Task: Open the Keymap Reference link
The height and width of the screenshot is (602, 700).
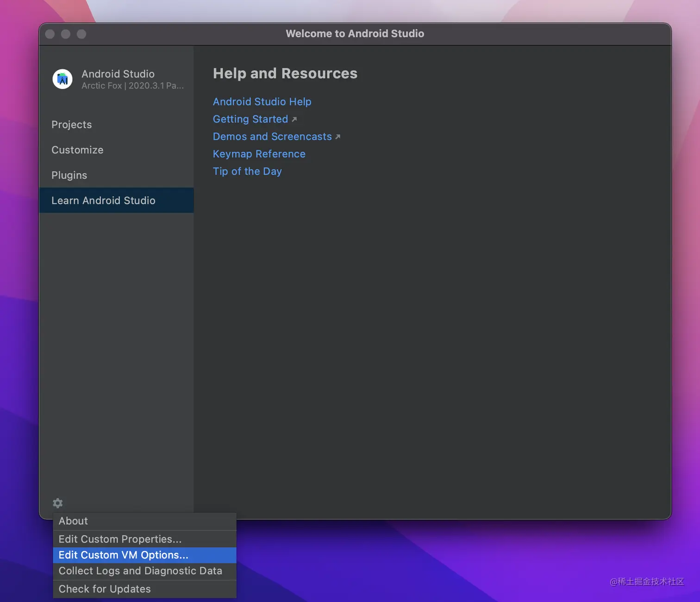Action: tap(259, 154)
